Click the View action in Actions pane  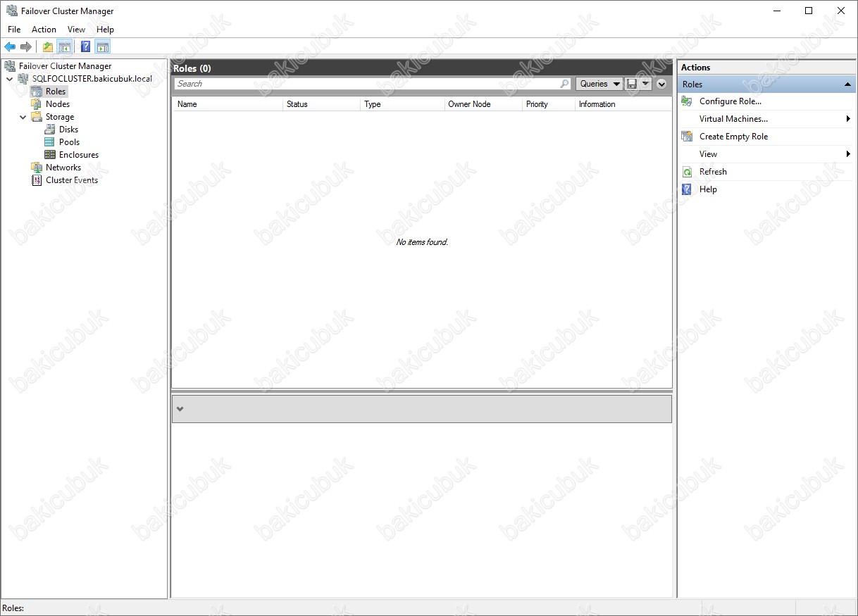click(708, 154)
